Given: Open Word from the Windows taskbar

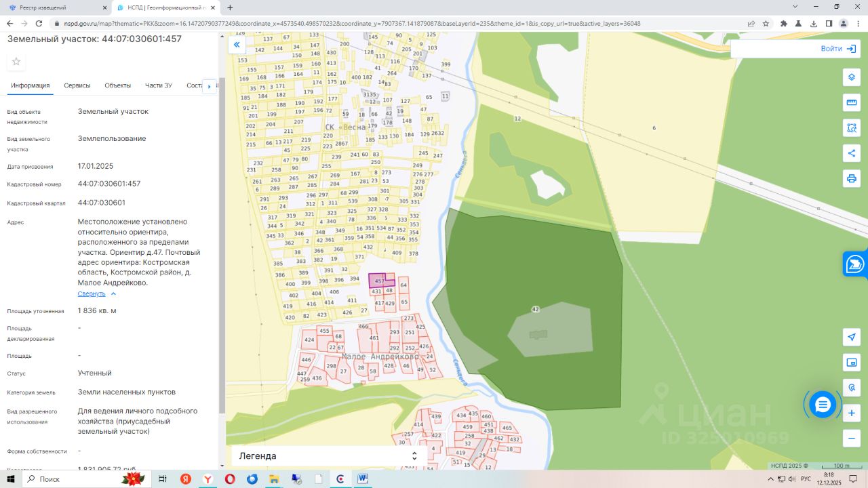Looking at the screenshot, I should click(362, 479).
